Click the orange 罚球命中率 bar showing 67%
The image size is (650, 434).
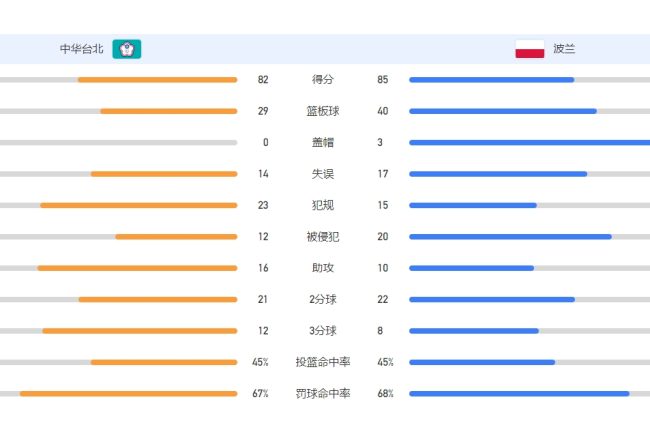coord(129,394)
